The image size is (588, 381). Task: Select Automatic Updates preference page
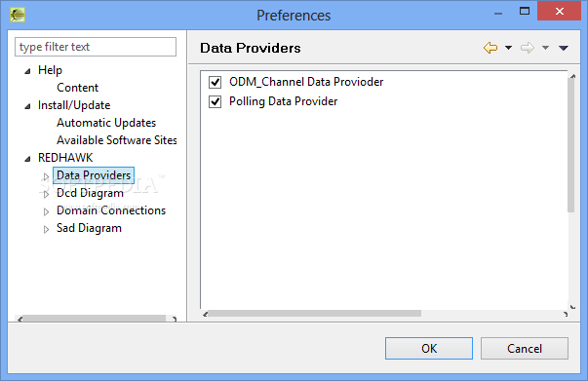click(x=106, y=123)
